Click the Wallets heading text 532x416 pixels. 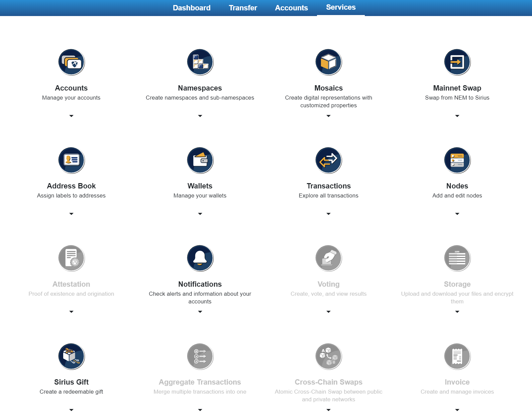point(200,186)
